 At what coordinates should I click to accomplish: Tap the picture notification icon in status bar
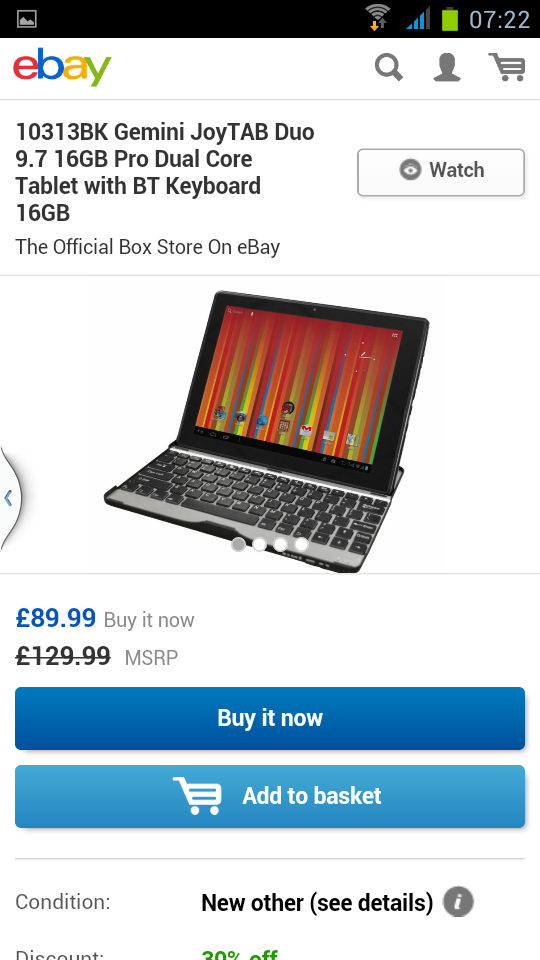point(26,19)
